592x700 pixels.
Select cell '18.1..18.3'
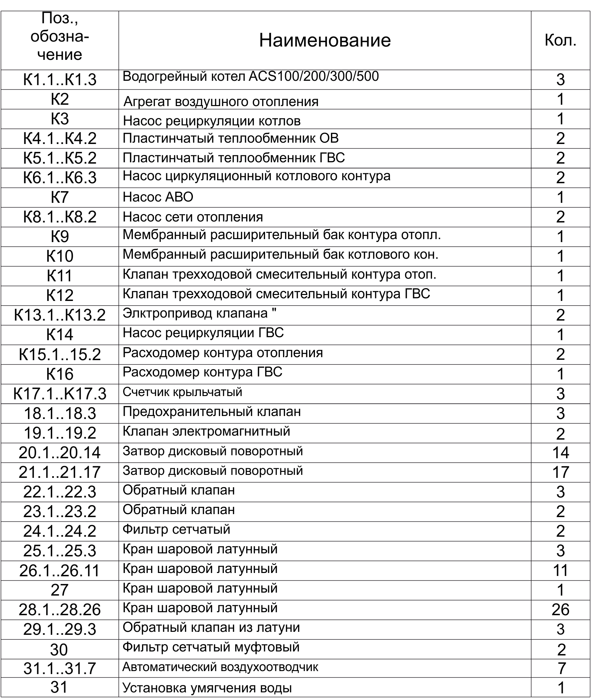click(60, 413)
